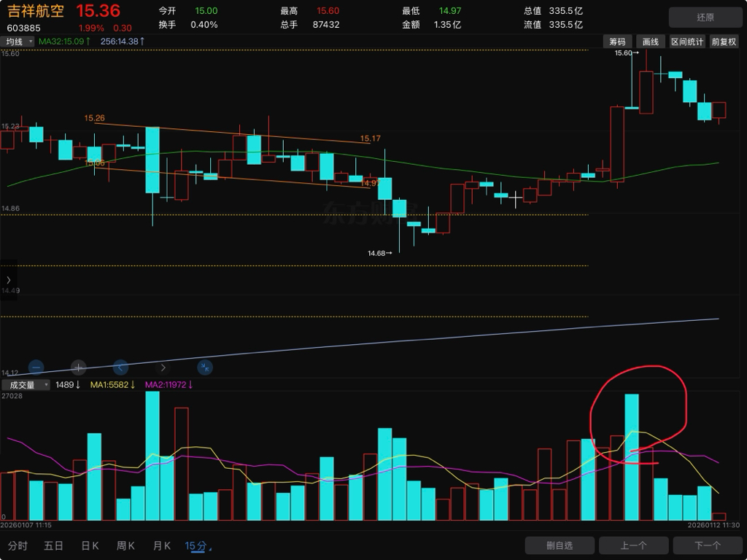Screen dimensions: 747x560
Task: Click the 今开 15.00 open value
Action: pyautogui.click(x=206, y=10)
